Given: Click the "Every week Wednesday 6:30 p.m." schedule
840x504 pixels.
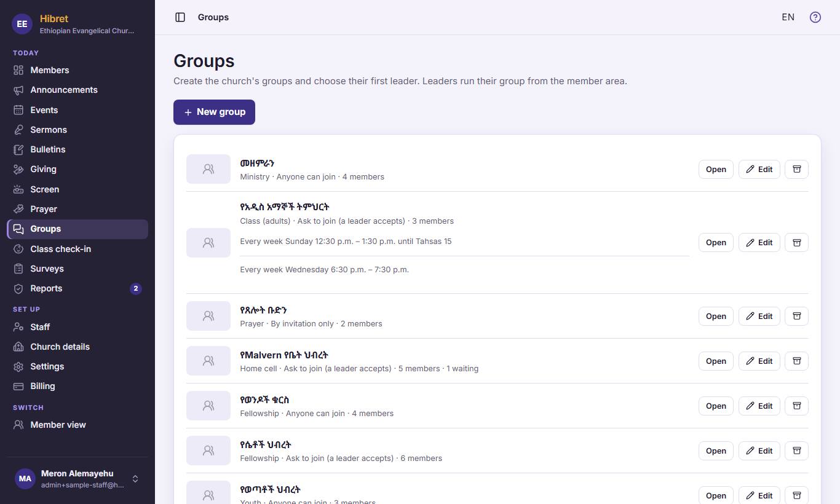Looking at the screenshot, I should 324,269.
